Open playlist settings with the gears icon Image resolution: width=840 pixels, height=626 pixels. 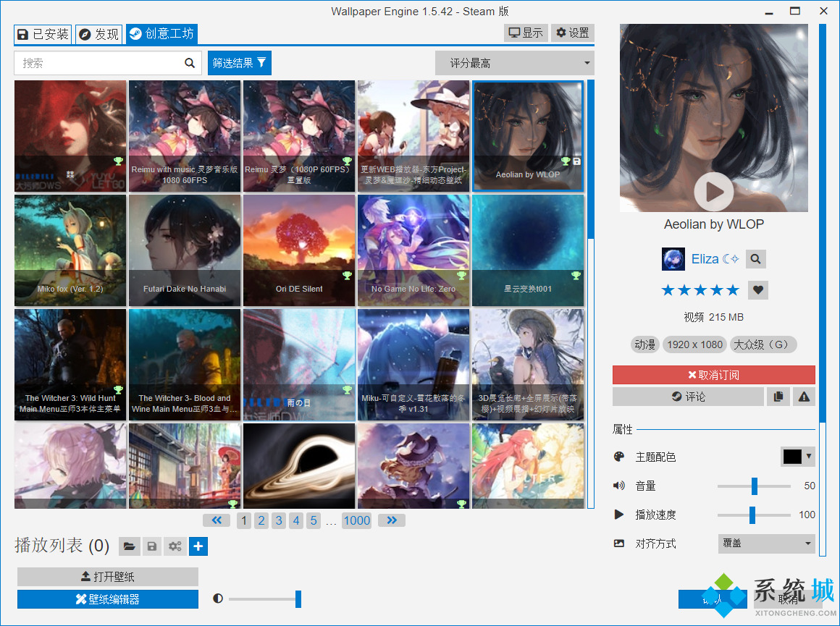click(175, 546)
